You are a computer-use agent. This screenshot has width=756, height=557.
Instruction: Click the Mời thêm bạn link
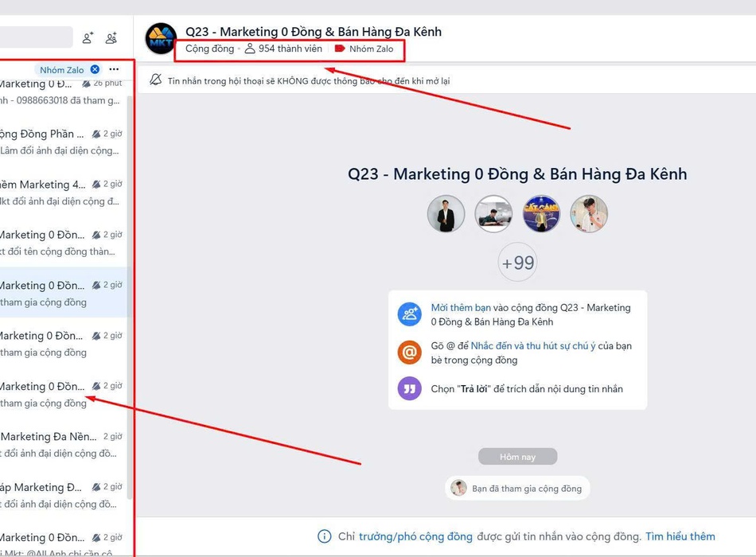click(x=461, y=308)
